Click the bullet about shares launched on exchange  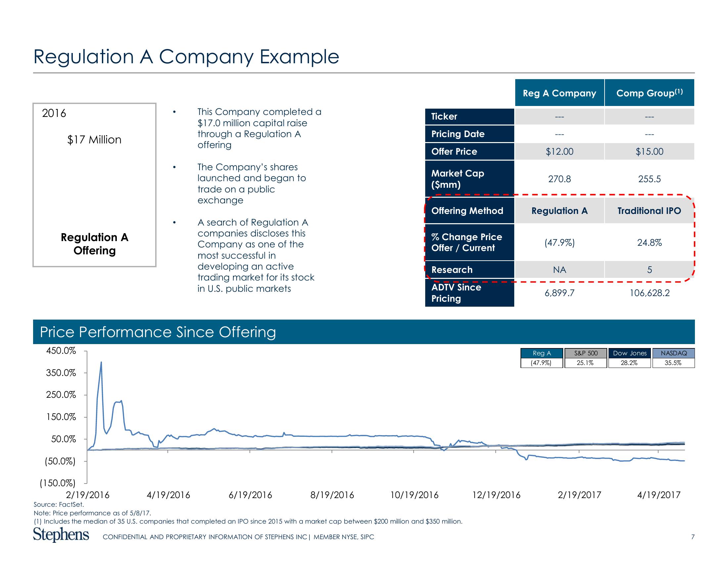pos(252,184)
